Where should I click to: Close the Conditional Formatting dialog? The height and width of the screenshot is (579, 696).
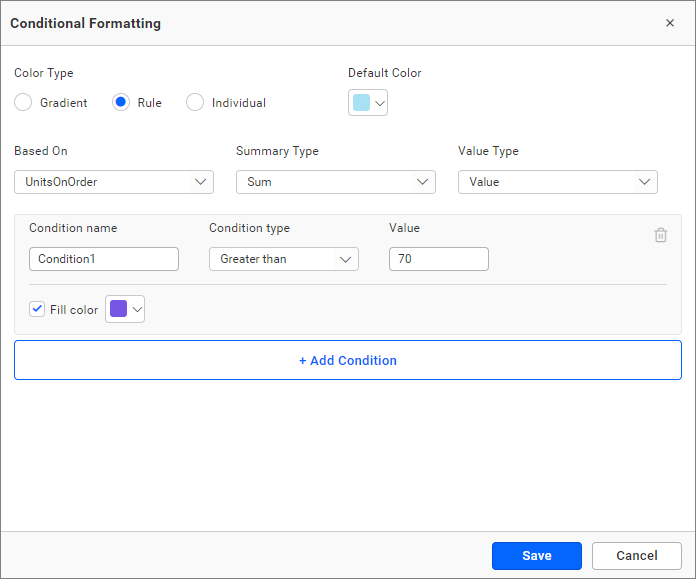(x=670, y=23)
